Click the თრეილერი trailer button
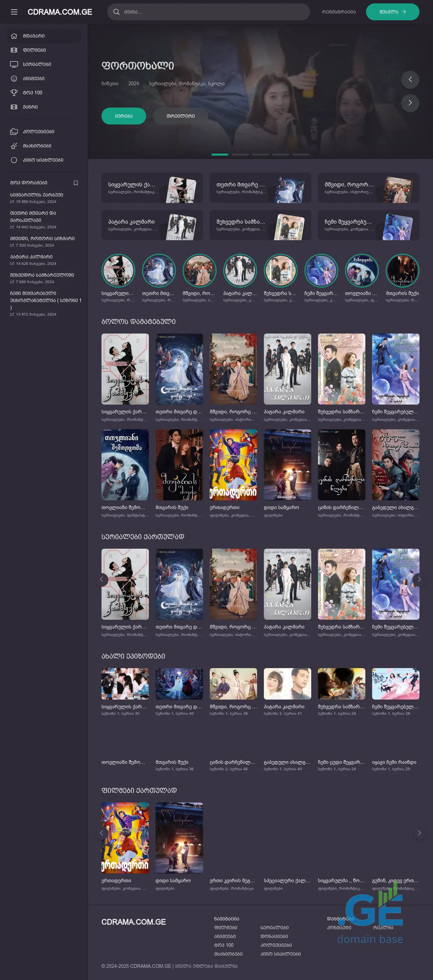This screenshot has width=433, height=980. [180, 116]
